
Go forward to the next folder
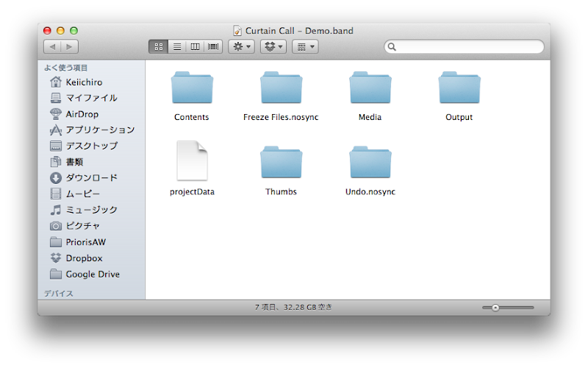(69, 46)
